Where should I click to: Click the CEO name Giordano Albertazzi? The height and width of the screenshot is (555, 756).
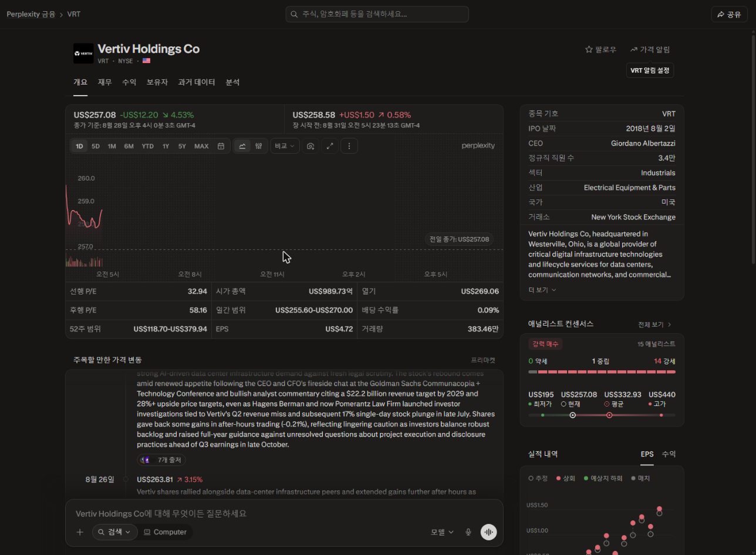(x=643, y=143)
